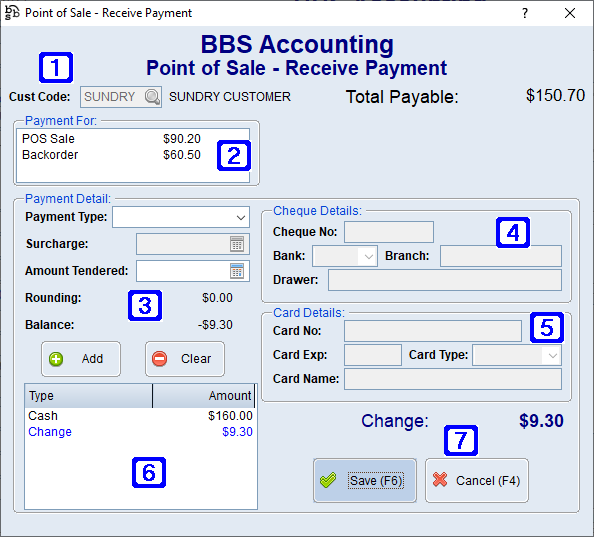Image resolution: width=594 pixels, height=537 pixels.
Task: Click the Card No field
Action: pyautogui.click(x=433, y=331)
